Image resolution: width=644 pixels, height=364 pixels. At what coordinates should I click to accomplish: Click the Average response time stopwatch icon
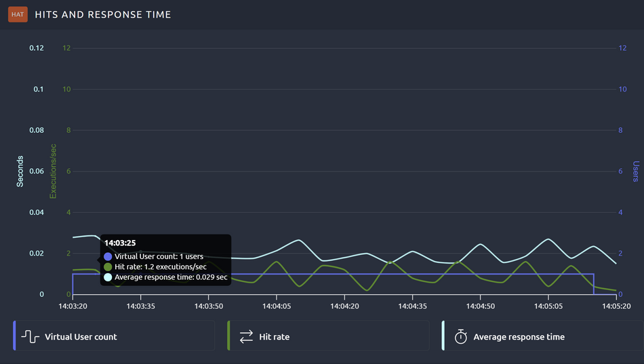coord(460,336)
